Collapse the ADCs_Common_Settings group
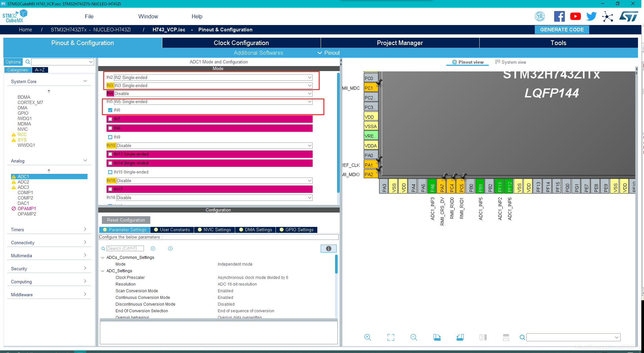 coord(103,258)
